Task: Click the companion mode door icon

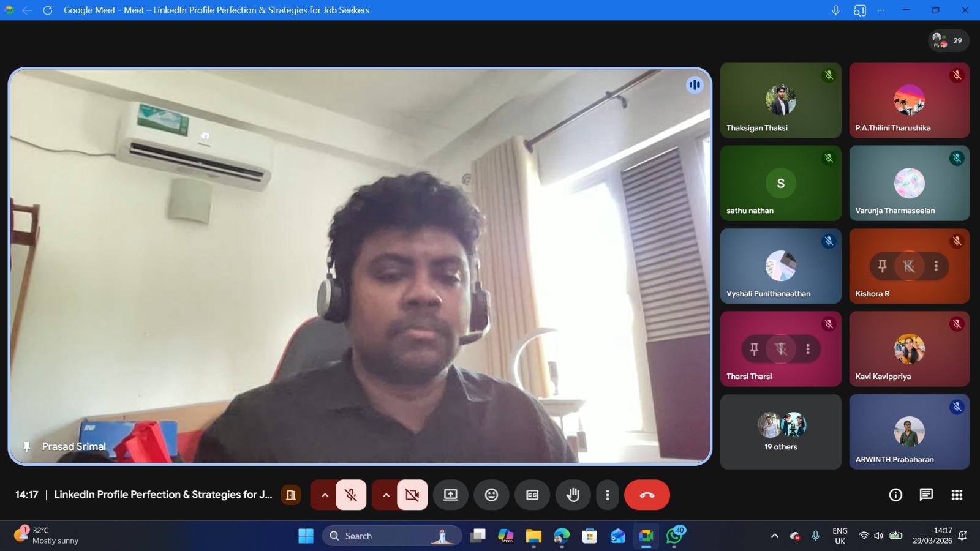Action: (291, 495)
